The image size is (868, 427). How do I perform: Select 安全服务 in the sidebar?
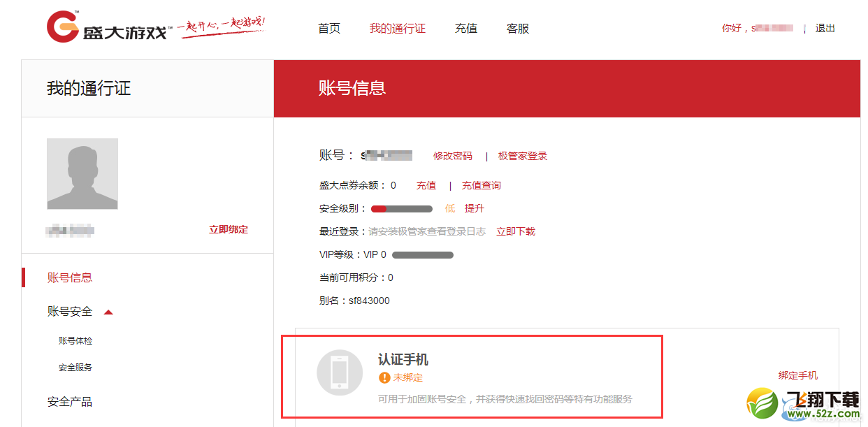point(75,368)
